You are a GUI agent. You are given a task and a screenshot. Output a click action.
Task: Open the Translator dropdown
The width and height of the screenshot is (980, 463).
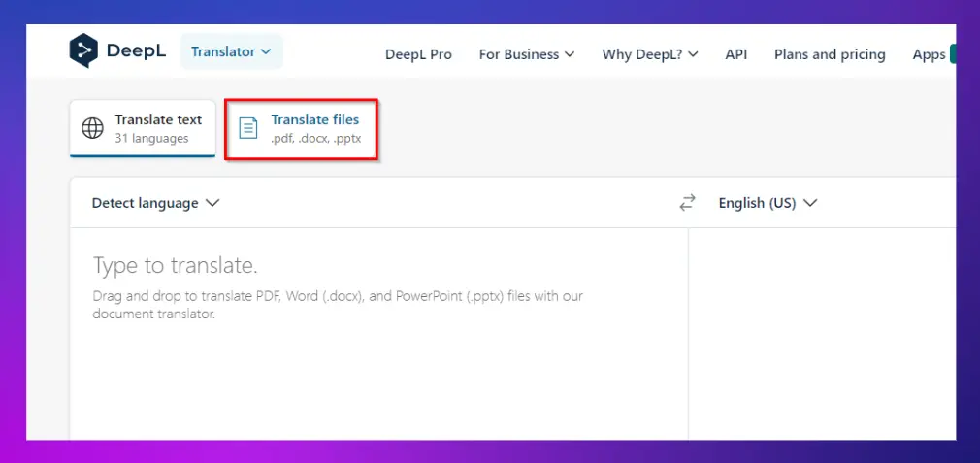pyautogui.click(x=231, y=51)
